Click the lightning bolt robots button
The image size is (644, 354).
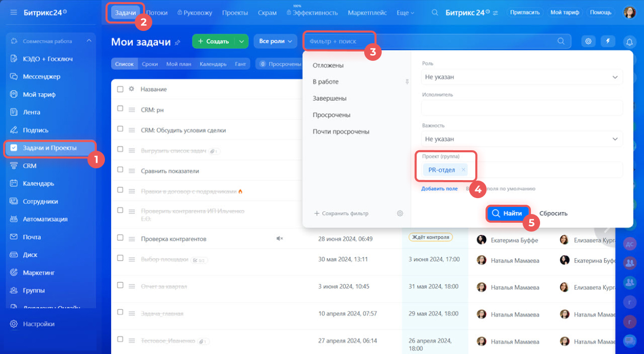click(x=608, y=41)
